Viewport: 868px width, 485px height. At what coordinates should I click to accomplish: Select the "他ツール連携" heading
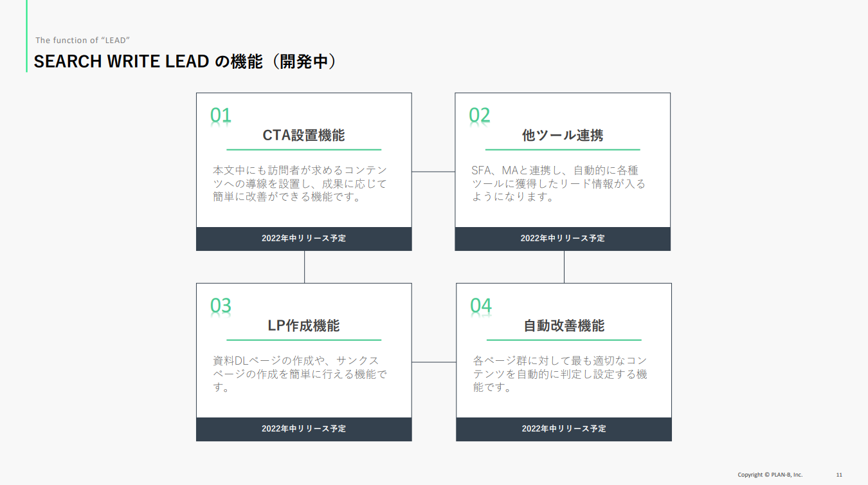coord(563,136)
